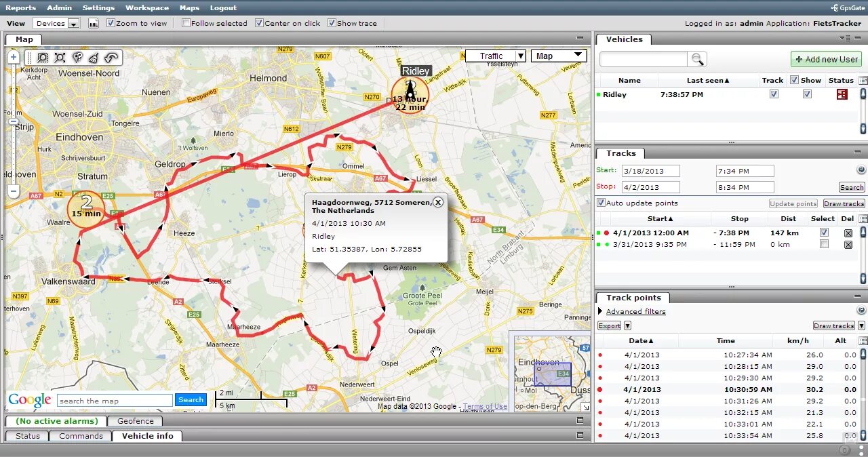Click the blue map Search button
Viewport: 868px width, 457px height.
point(191,399)
